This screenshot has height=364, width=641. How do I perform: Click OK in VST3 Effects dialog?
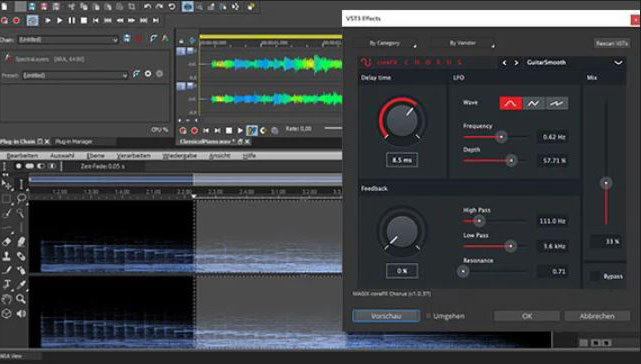click(x=527, y=316)
